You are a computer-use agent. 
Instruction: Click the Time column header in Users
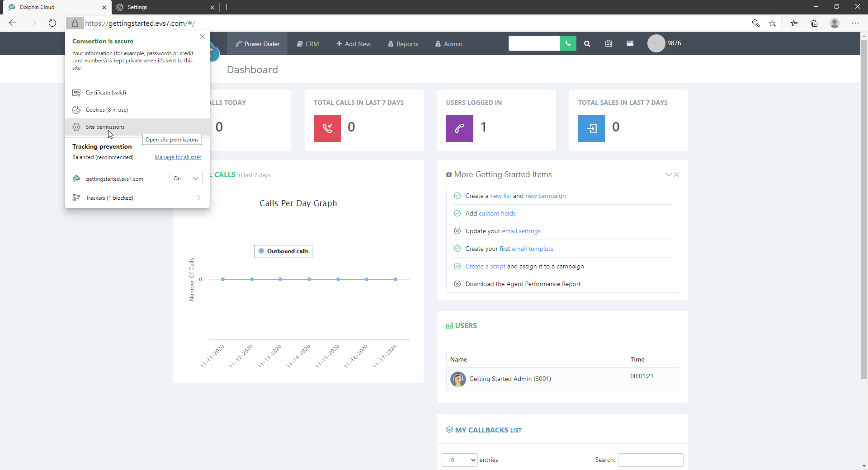pos(637,360)
